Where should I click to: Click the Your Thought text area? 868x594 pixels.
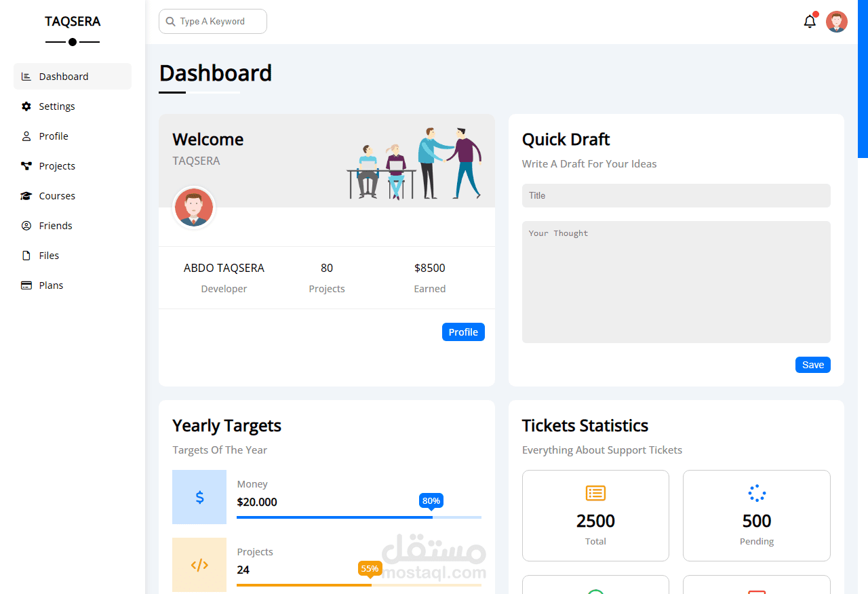[x=676, y=282]
